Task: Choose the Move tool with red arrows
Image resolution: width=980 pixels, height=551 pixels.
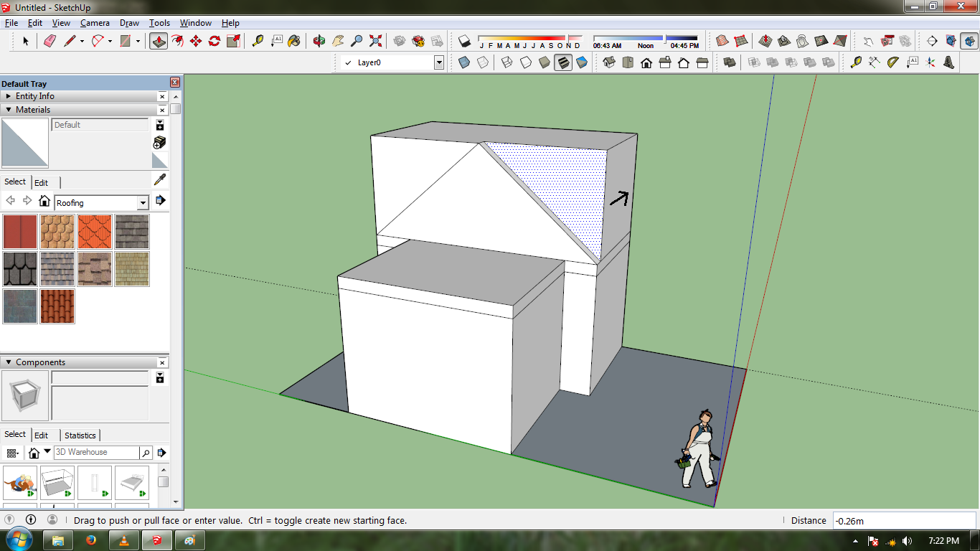Action: point(196,41)
